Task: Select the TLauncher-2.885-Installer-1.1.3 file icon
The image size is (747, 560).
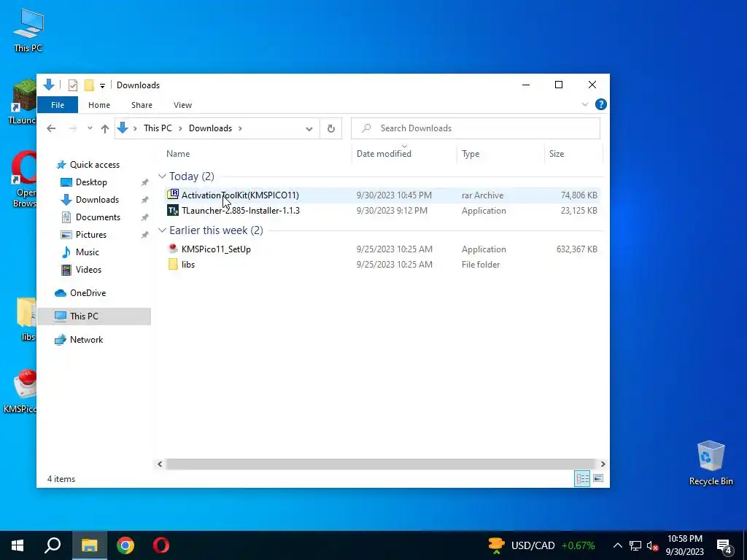Action: (173, 211)
